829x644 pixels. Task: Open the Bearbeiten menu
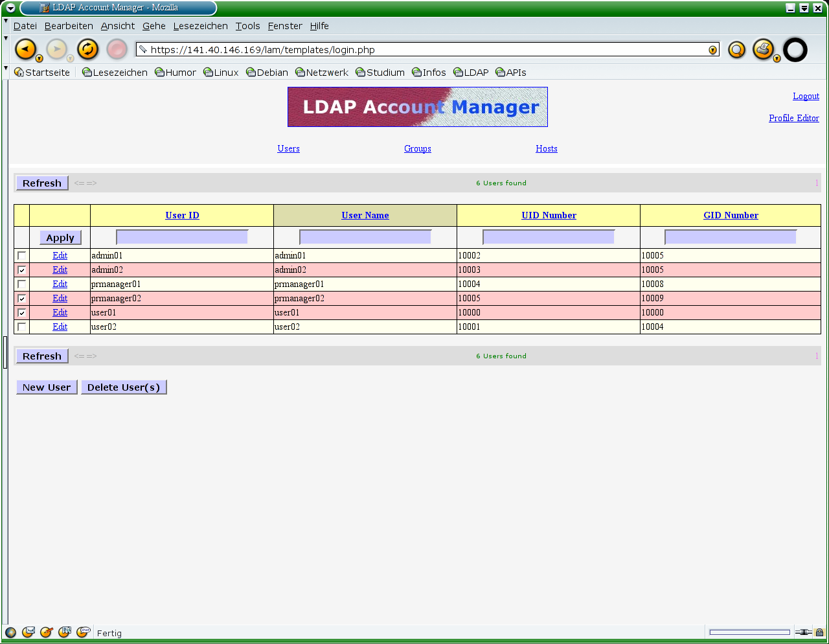(69, 26)
